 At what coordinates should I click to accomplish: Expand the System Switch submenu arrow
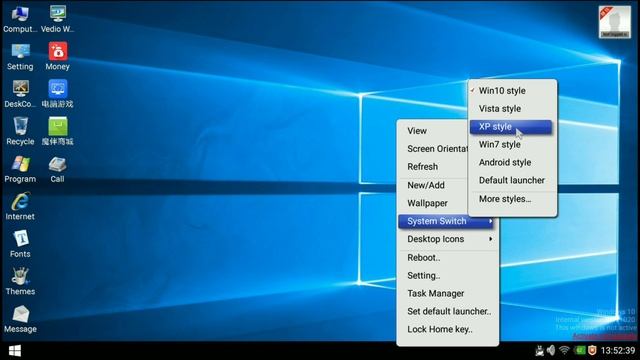click(x=490, y=221)
